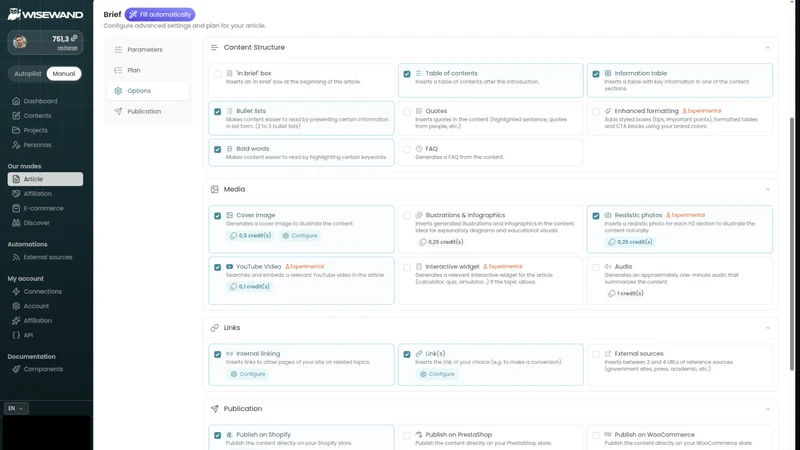Select the E-commerce mode
Image resolution: width=800 pixels, height=450 pixels.
(43, 208)
